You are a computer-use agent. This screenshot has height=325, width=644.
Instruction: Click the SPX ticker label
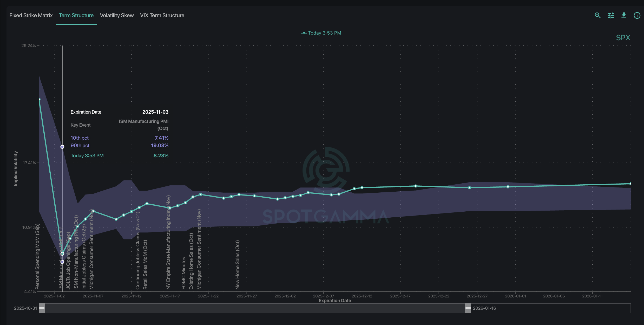[623, 38]
